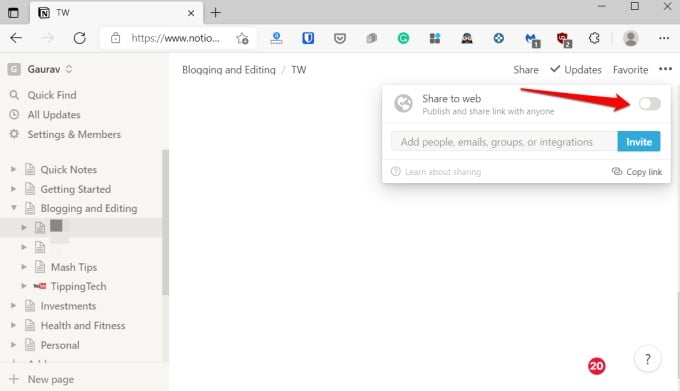Open the Investments page
Image resolution: width=680 pixels, height=391 pixels.
point(68,306)
